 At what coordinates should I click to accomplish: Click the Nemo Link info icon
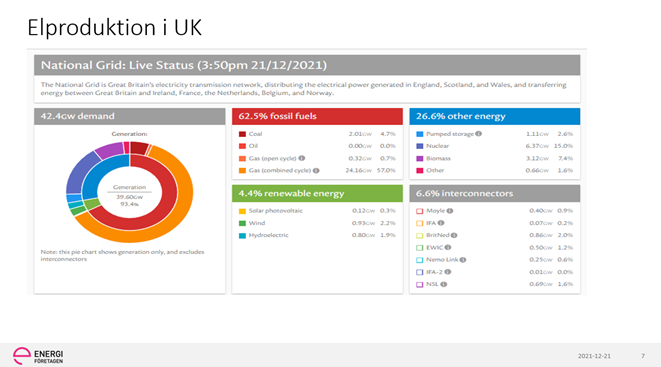click(462, 260)
